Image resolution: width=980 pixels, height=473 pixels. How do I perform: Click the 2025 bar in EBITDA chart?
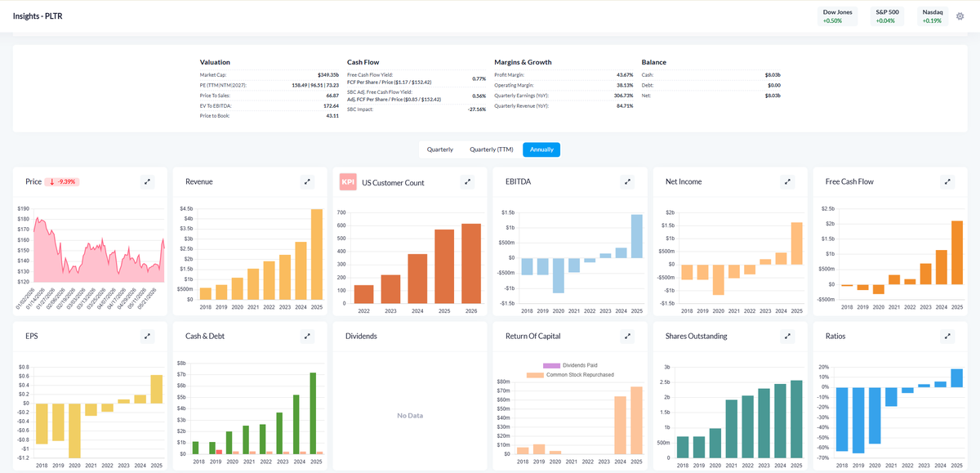636,236
